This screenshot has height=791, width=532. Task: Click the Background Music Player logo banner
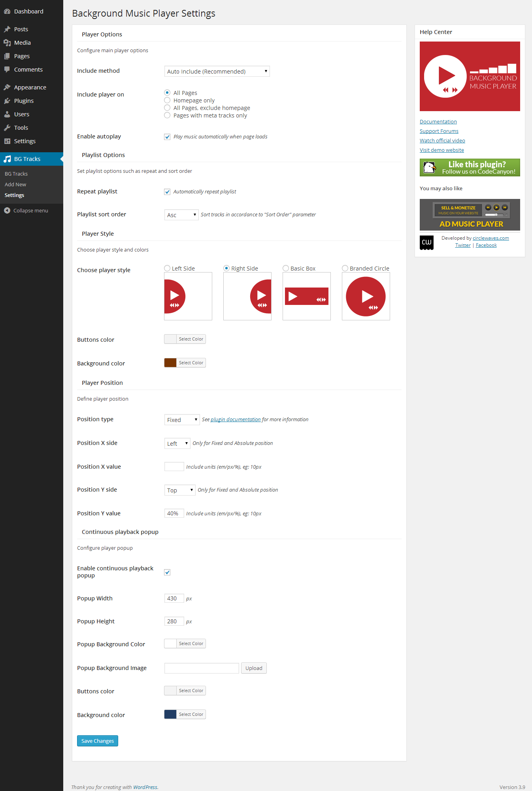pos(470,76)
